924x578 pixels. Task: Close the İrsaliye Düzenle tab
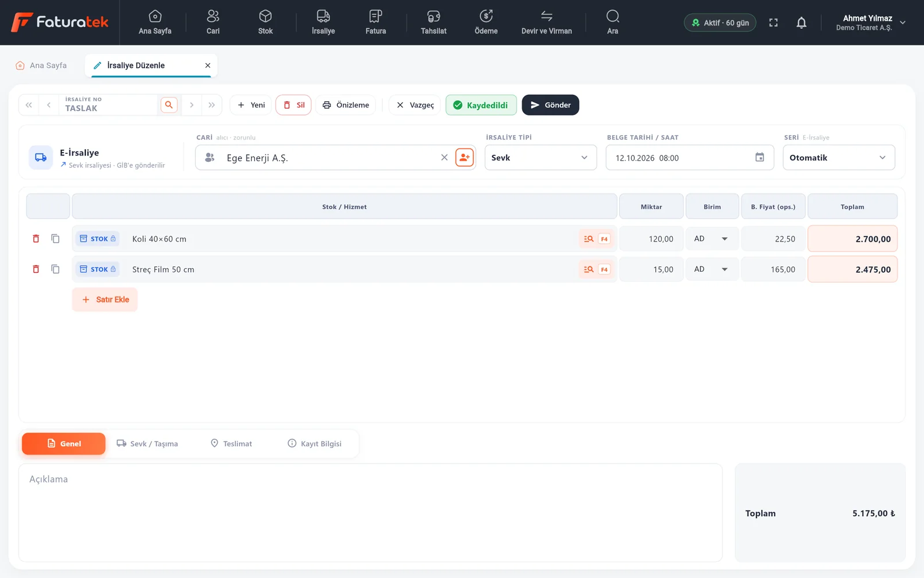pyautogui.click(x=208, y=65)
